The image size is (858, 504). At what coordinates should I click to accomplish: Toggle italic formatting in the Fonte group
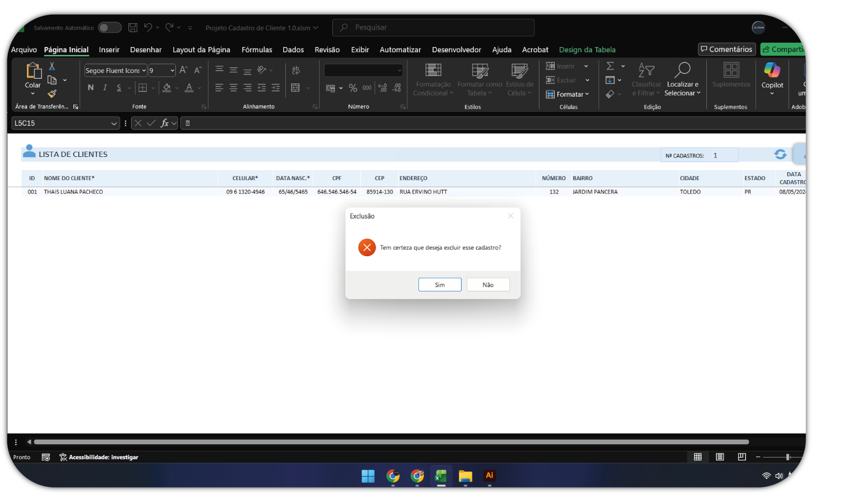(x=105, y=88)
